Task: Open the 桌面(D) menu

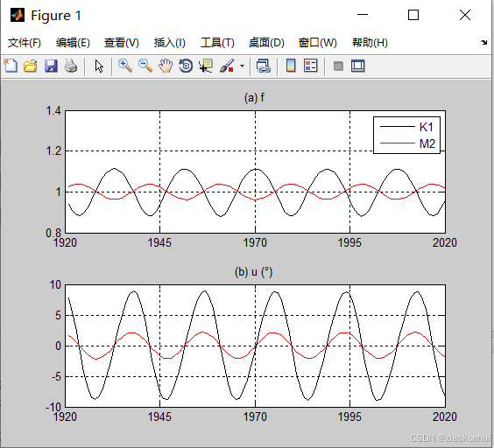Action: (266, 43)
